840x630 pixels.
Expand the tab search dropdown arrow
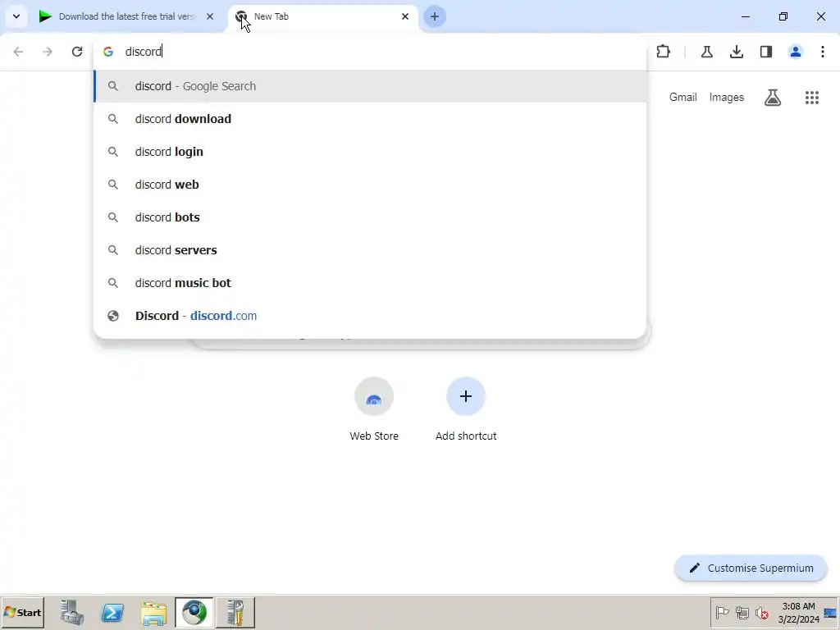tap(16, 16)
